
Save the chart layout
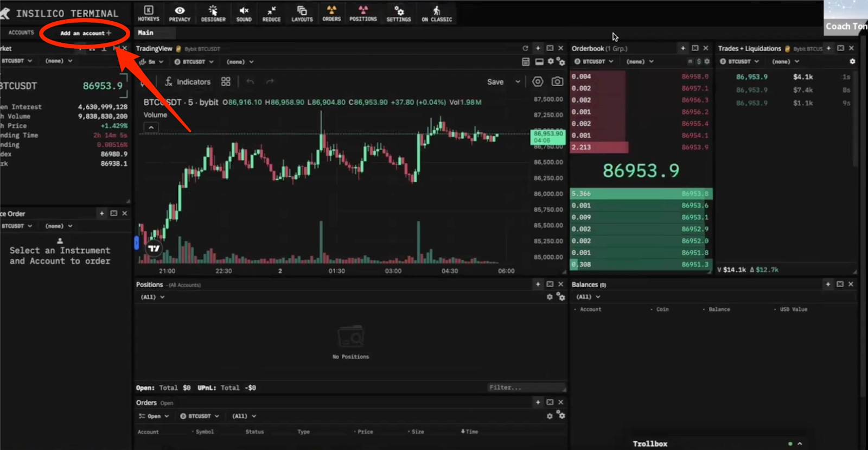point(495,82)
